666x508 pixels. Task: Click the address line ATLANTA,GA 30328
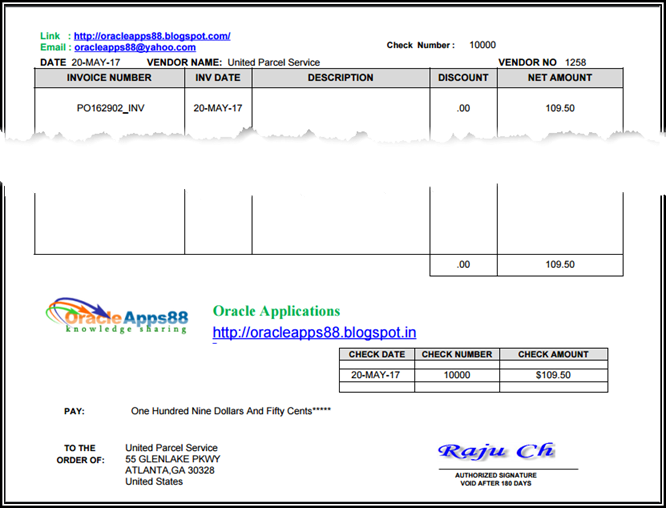click(170, 470)
